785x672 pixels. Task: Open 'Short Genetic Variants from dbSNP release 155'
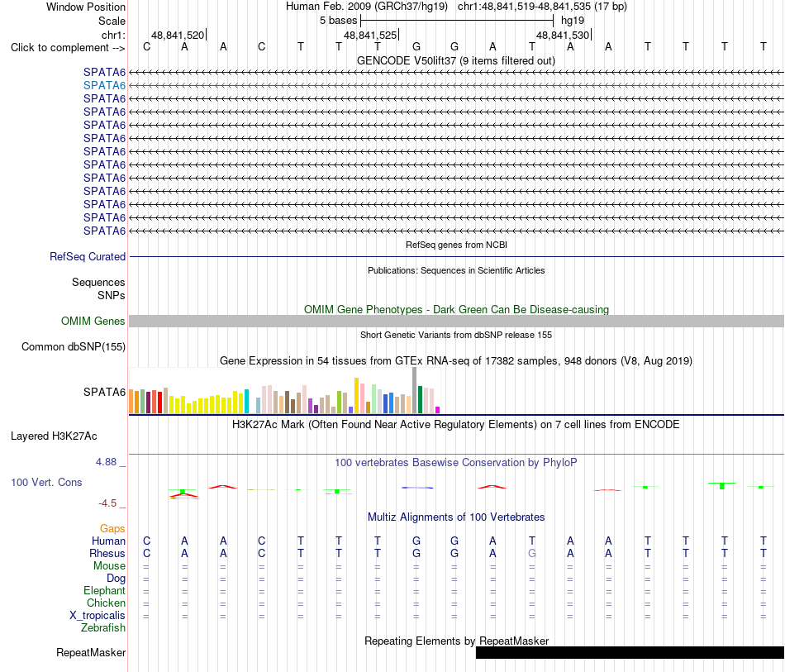456,335
